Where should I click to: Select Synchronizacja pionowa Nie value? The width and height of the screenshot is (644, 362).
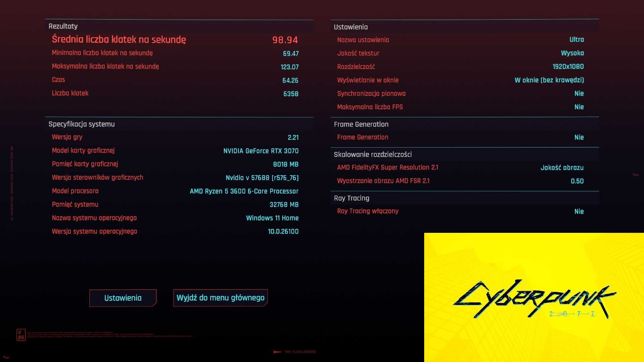click(x=579, y=94)
